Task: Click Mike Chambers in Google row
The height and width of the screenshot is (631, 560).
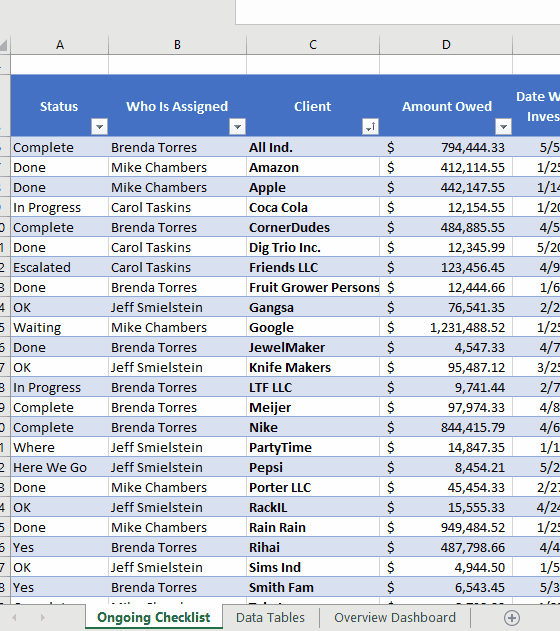Action: [x=177, y=327]
